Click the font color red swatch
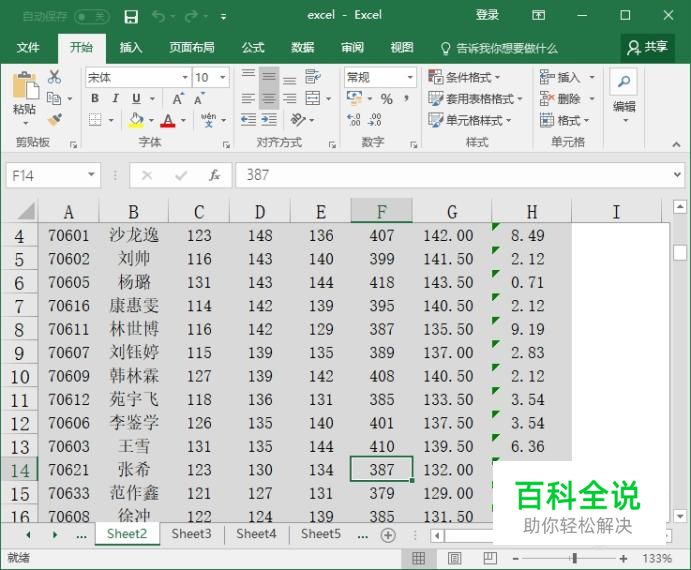 [x=167, y=121]
